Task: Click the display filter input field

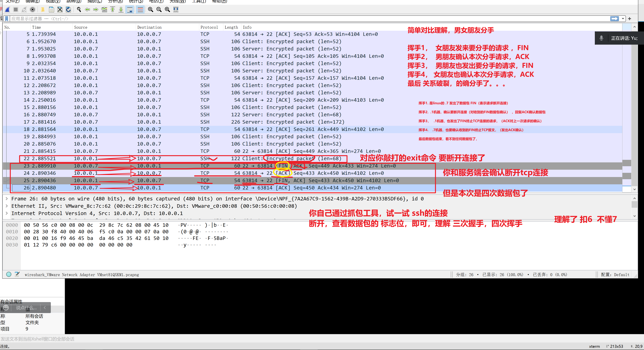Action: 309,19
